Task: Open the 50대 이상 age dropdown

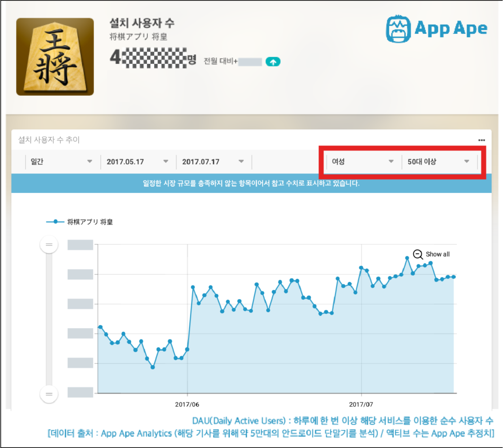Action: 439,162
